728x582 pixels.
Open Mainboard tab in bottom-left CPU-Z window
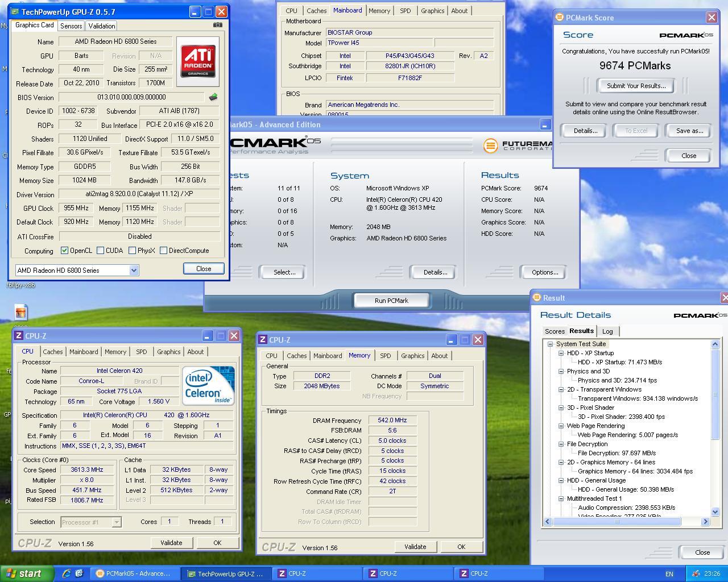[84, 352]
